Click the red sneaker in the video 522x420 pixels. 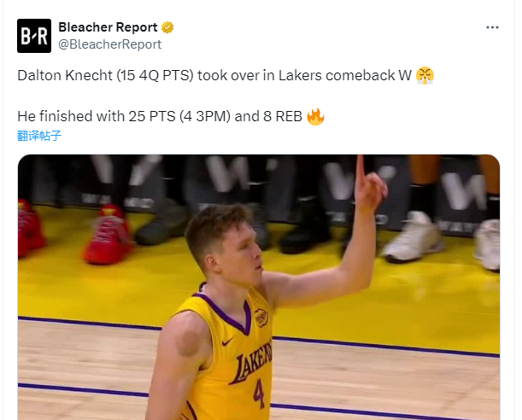click(107, 235)
